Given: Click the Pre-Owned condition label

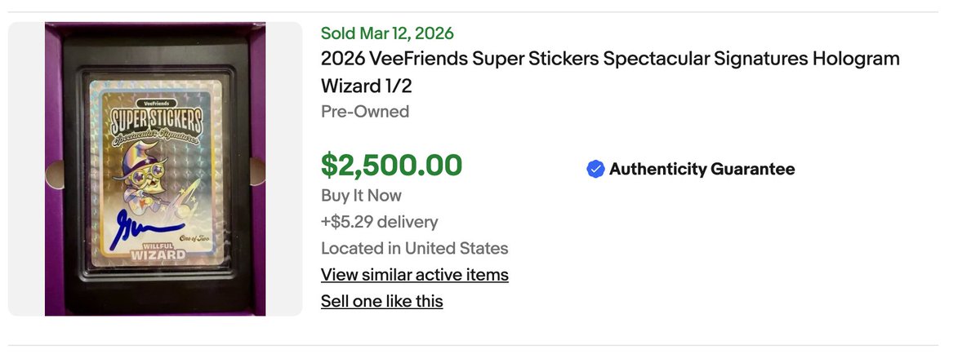Looking at the screenshot, I should 364,112.
